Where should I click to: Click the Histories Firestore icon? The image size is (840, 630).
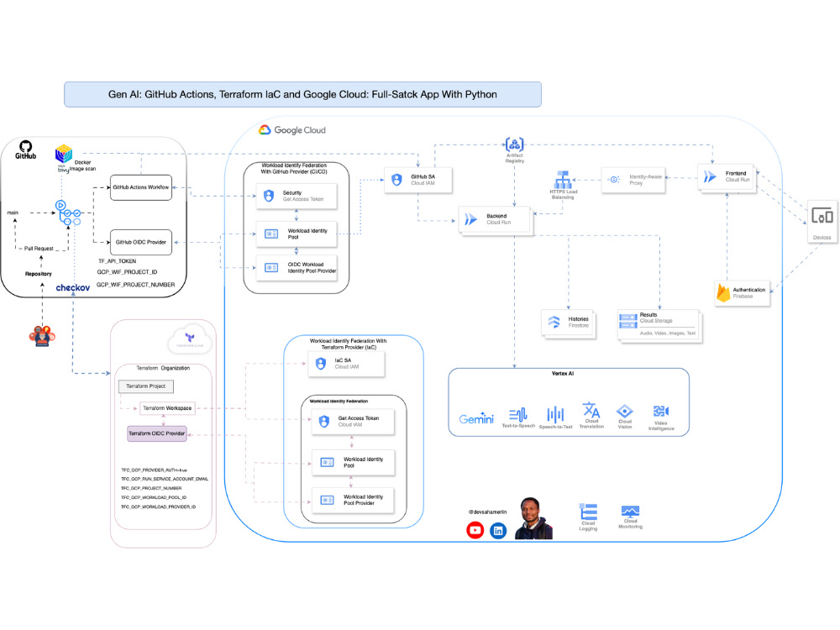tap(554, 322)
